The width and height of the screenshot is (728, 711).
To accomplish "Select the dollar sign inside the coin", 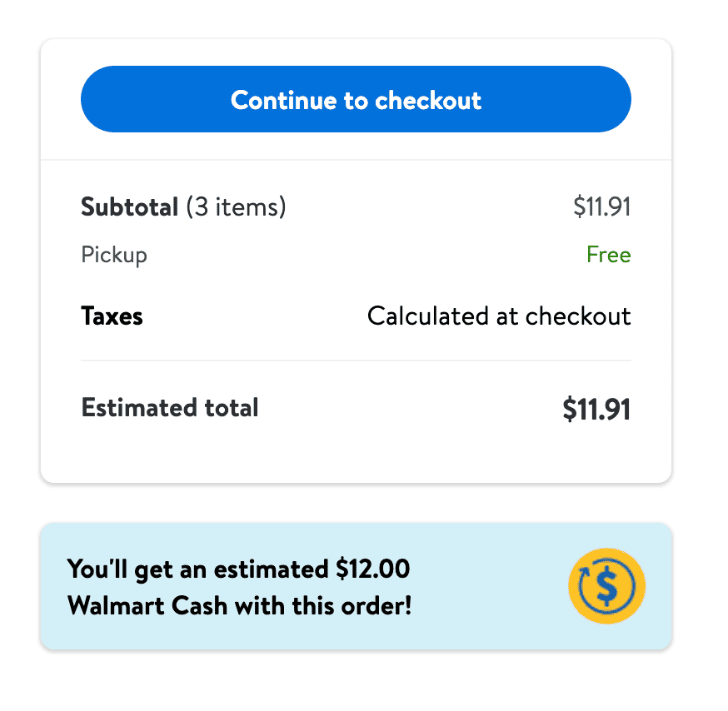I will (x=608, y=586).
